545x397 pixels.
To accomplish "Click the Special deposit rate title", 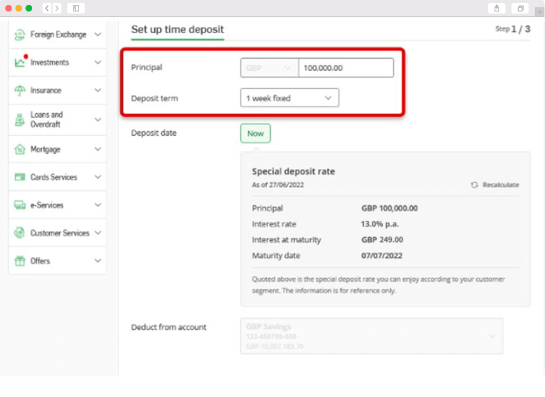I will 293,171.
